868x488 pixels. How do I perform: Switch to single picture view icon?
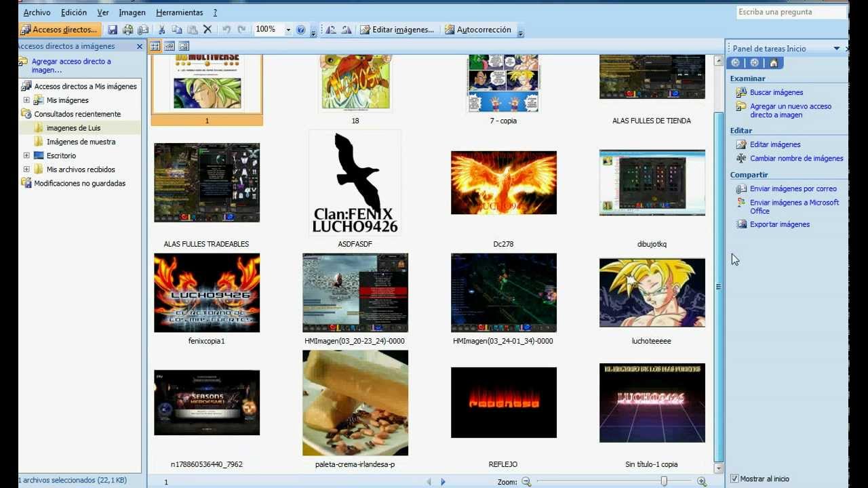pyautogui.click(x=184, y=46)
